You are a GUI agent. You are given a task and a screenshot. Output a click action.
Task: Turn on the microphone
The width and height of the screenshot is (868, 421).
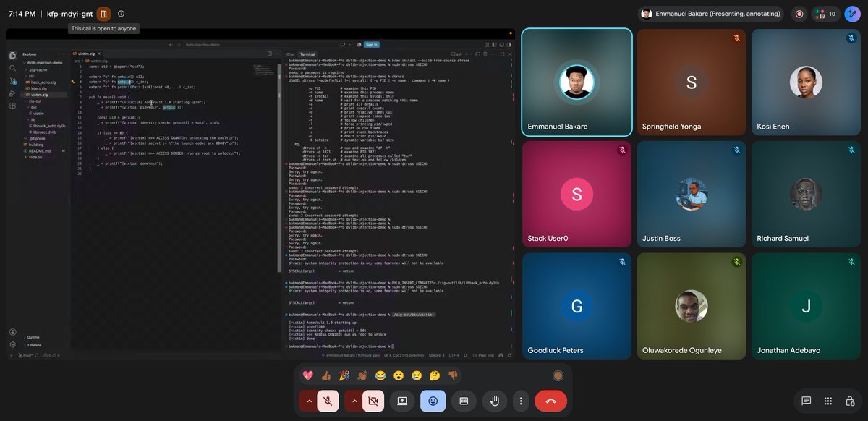(328, 401)
